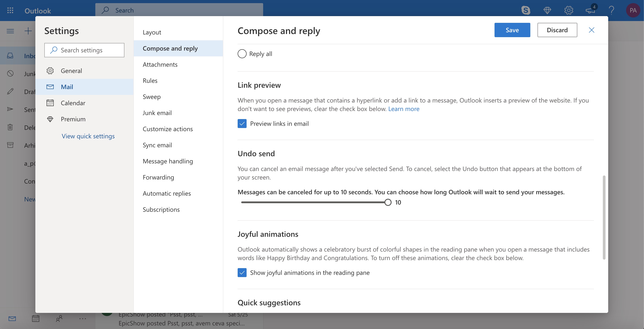644x329 pixels.
Task: Open the Premium diamond icon in header
Action: pyautogui.click(x=547, y=10)
